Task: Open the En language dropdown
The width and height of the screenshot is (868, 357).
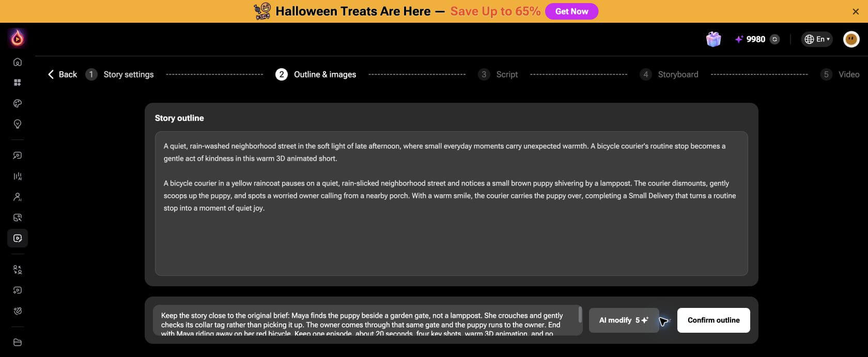Action: 817,39
